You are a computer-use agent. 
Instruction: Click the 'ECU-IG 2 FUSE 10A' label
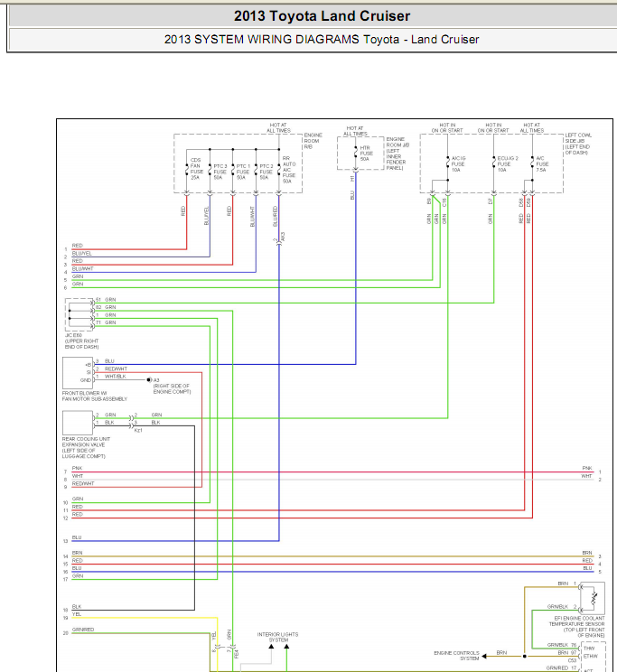(507, 164)
